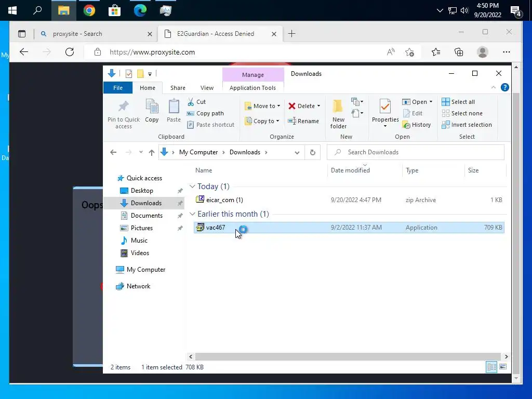Click Properties icon in quick access toolbar
Viewport: 532px width, 399px height.
[x=129, y=74]
